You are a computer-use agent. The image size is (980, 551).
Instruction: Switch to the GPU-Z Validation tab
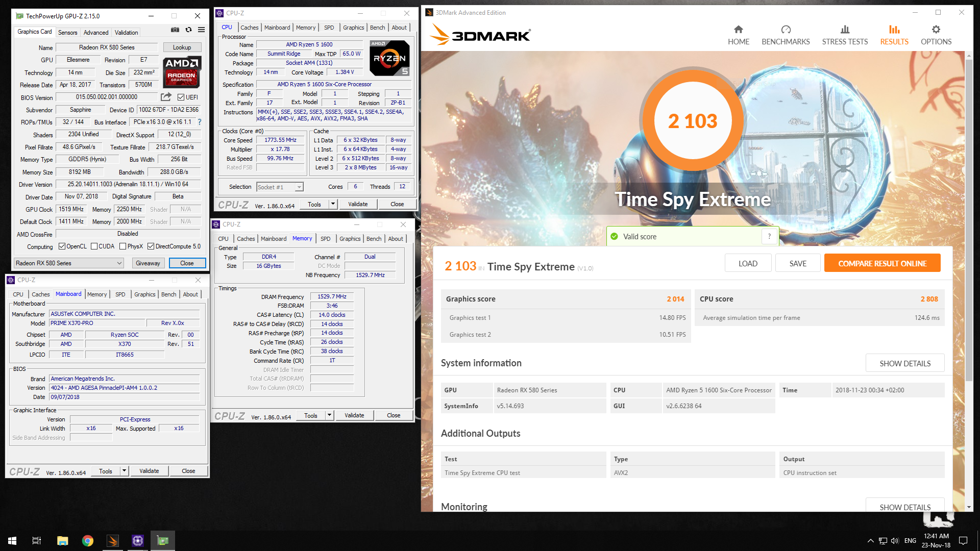(126, 32)
